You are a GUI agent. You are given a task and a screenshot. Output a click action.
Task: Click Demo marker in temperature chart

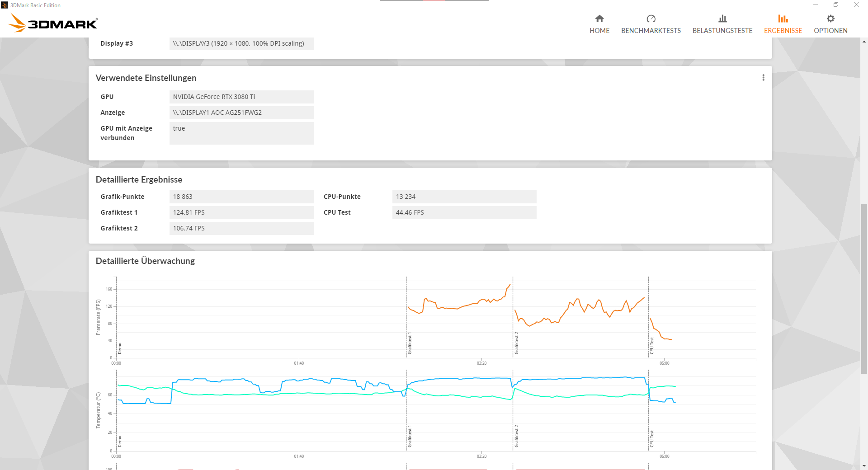120,442
